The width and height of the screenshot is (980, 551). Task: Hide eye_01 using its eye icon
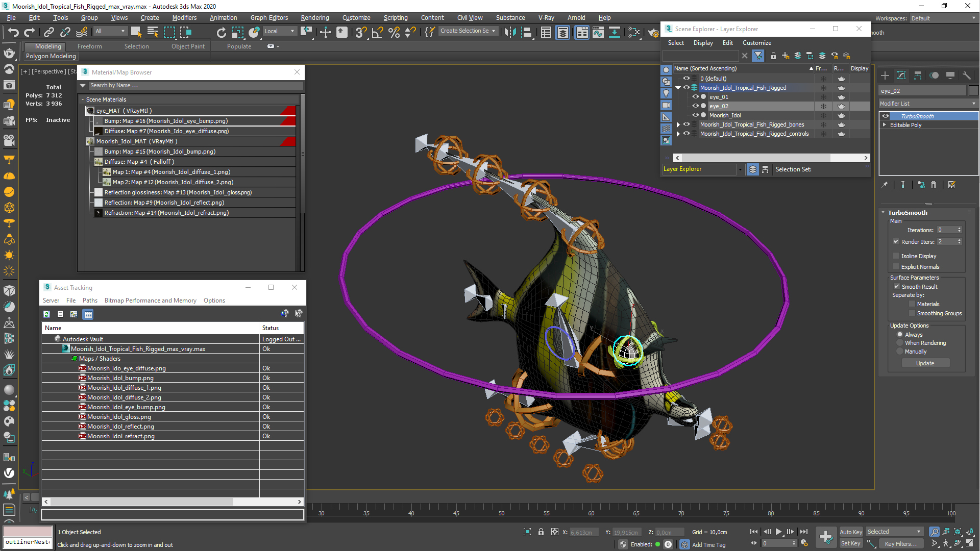[695, 97]
